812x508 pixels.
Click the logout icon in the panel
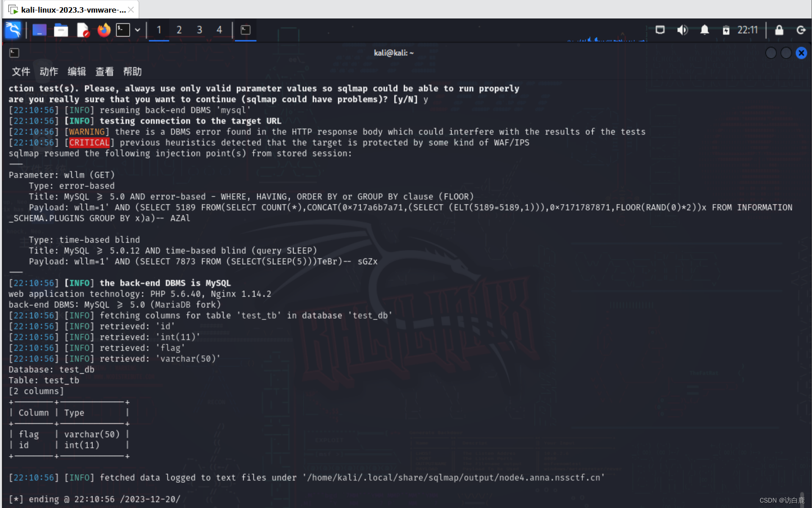point(801,30)
